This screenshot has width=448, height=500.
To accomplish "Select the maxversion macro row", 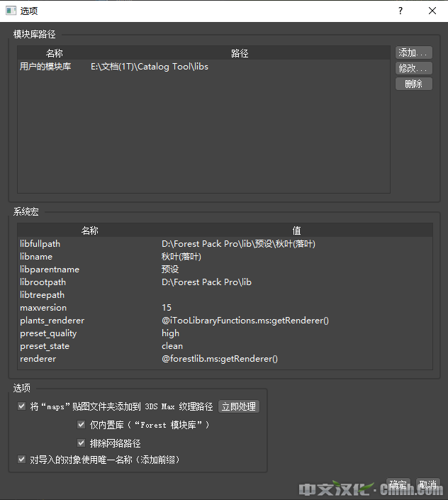I will point(43,308).
